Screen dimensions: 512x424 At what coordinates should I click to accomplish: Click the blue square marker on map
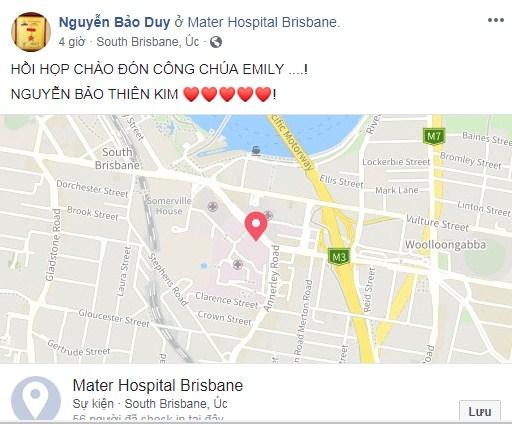click(204, 266)
